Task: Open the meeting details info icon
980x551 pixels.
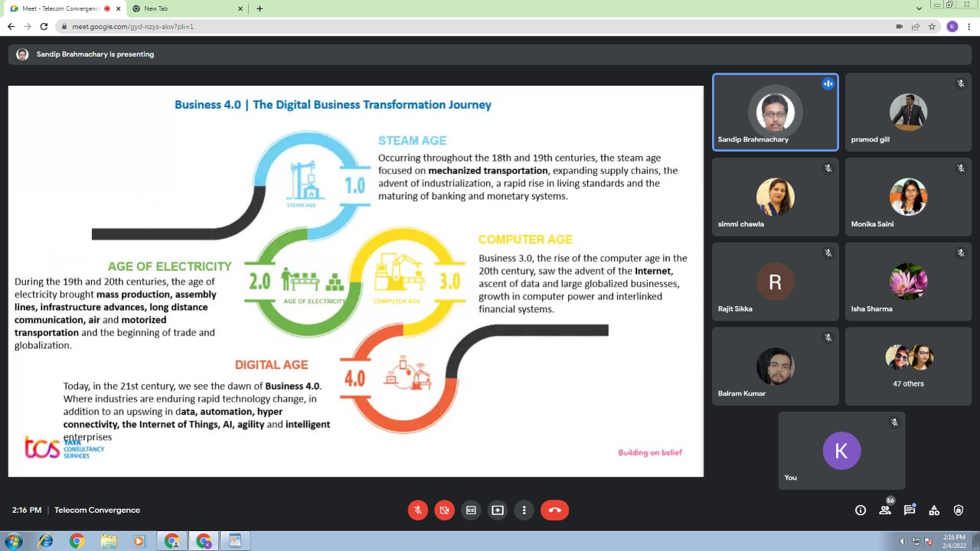Action: click(861, 510)
